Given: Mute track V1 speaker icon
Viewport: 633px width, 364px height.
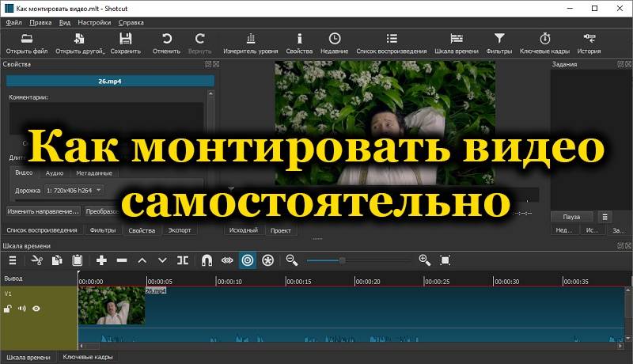Looking at the screenshot, I should 22,309.
